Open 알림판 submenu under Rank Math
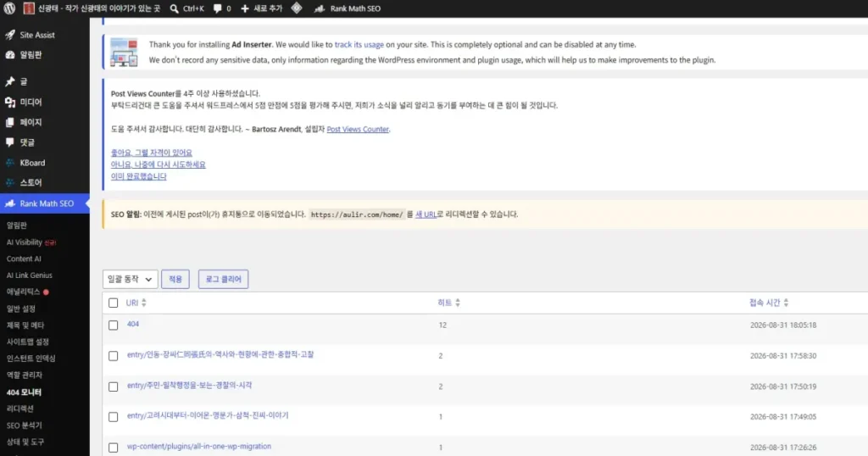This screenshot has height=456, width=868. tap(17, 225)
